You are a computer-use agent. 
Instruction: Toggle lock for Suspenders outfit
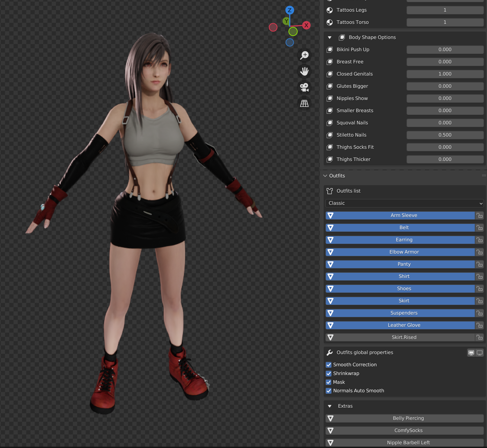tap(479, 313)
